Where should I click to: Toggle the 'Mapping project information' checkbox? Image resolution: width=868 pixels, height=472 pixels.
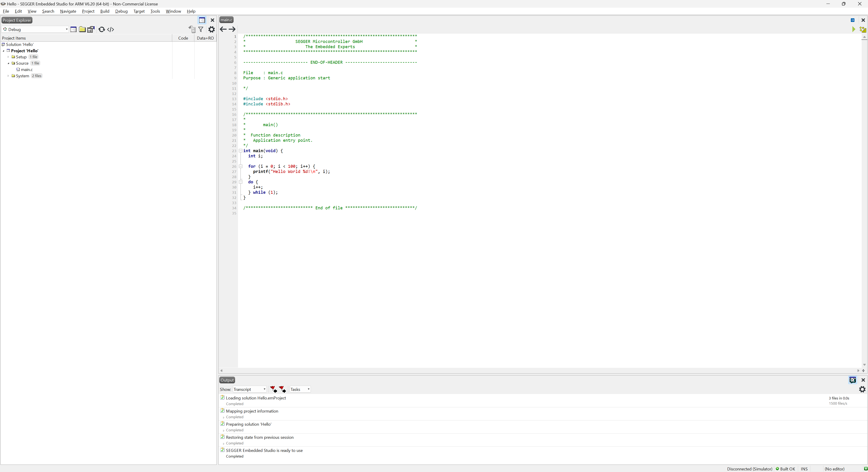coord(222,411)
